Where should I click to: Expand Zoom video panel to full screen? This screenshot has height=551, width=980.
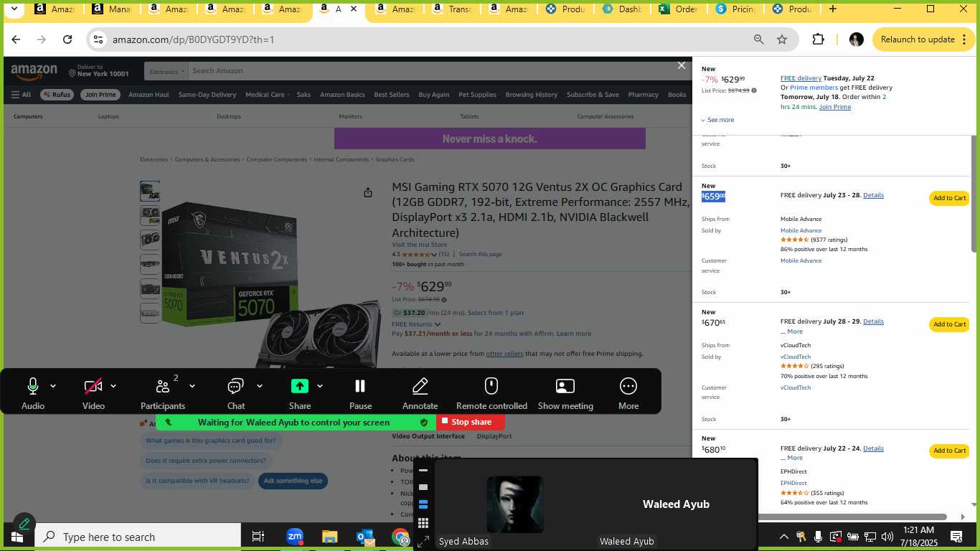click(x=423, y=541)
